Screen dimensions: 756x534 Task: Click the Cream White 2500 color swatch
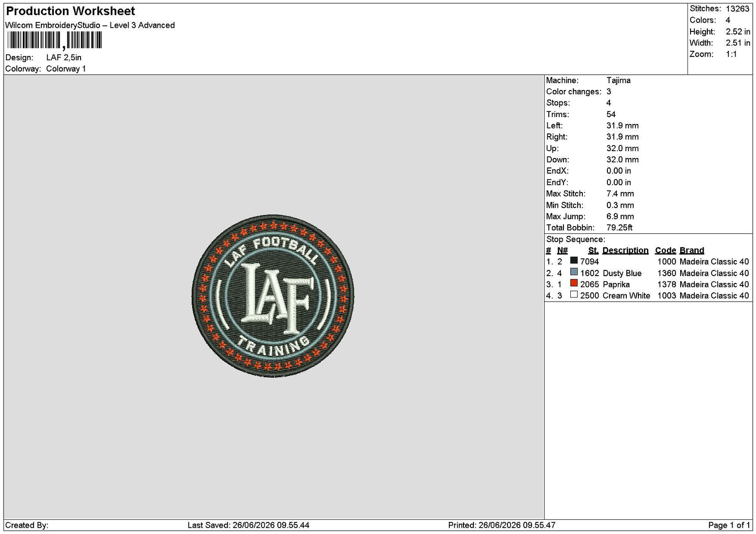(x=574, y=295)
